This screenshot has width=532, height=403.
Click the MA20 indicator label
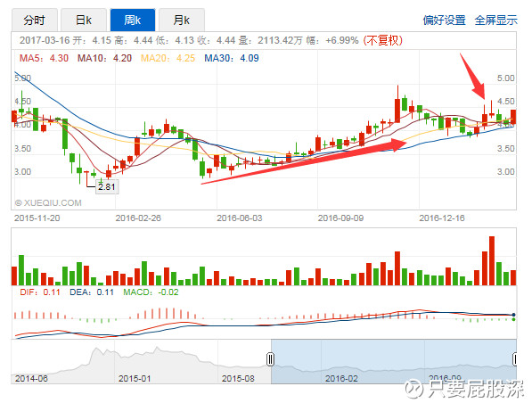click(x=168, y=58)
